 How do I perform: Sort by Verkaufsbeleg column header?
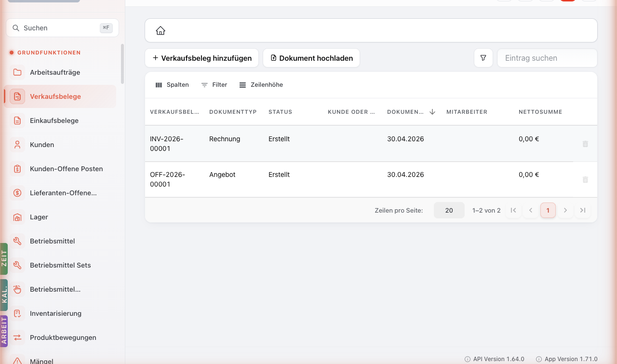click(x=174, y=112)
